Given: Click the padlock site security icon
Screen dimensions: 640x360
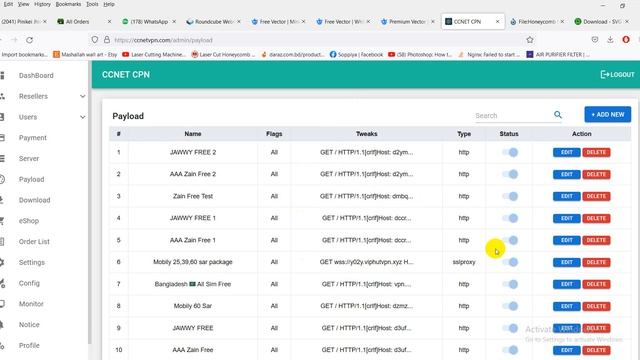Looking at the screenshot, I should tap(107, 40).
